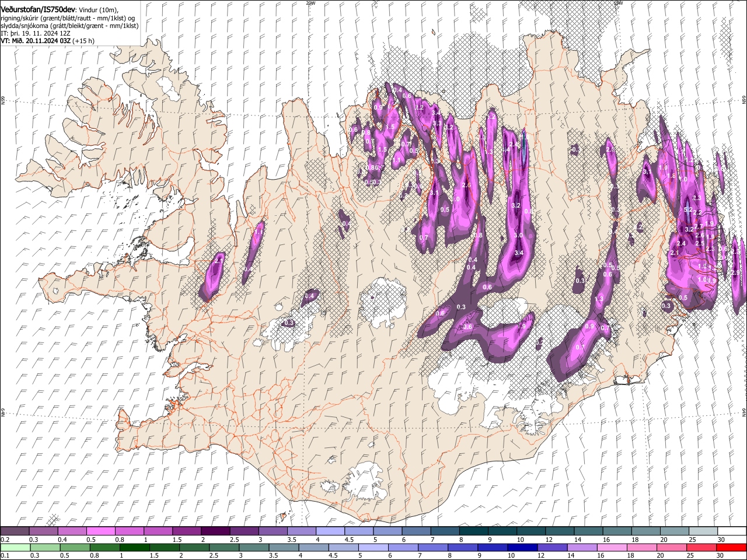Click the '0.1' label in the rain legend

click(x=5, y=556)
